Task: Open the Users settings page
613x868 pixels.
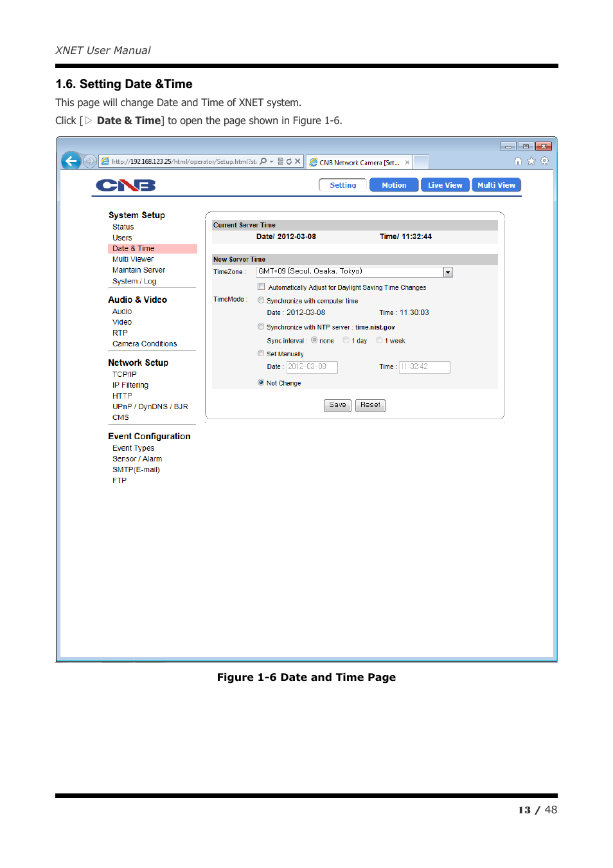Action: pyautogui.click(x=122, y=238)
